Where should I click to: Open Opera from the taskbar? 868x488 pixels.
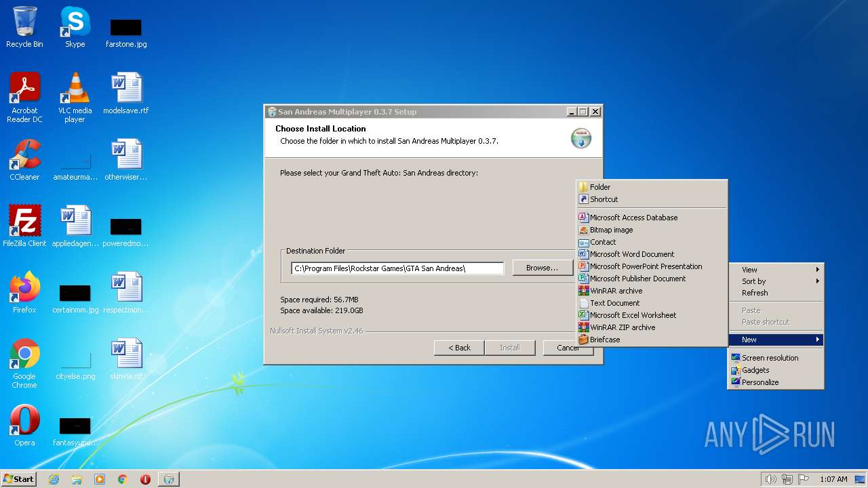pos(145,479)
